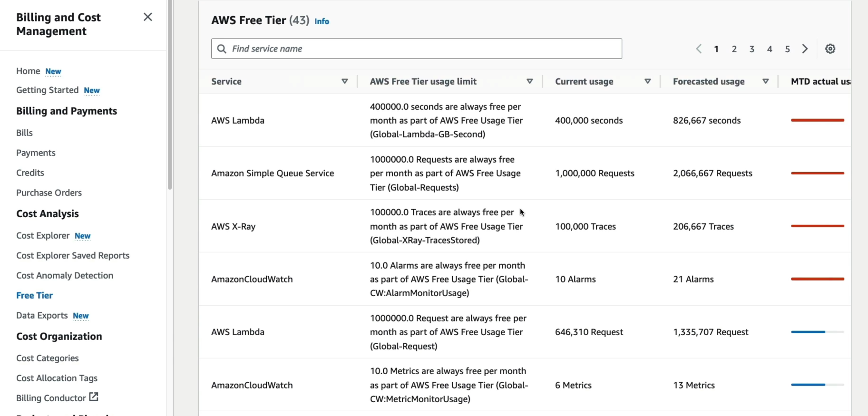Click '100,000 Traces' current usage value
Viewport: 868px width, 416px height.
click(585, 226)
